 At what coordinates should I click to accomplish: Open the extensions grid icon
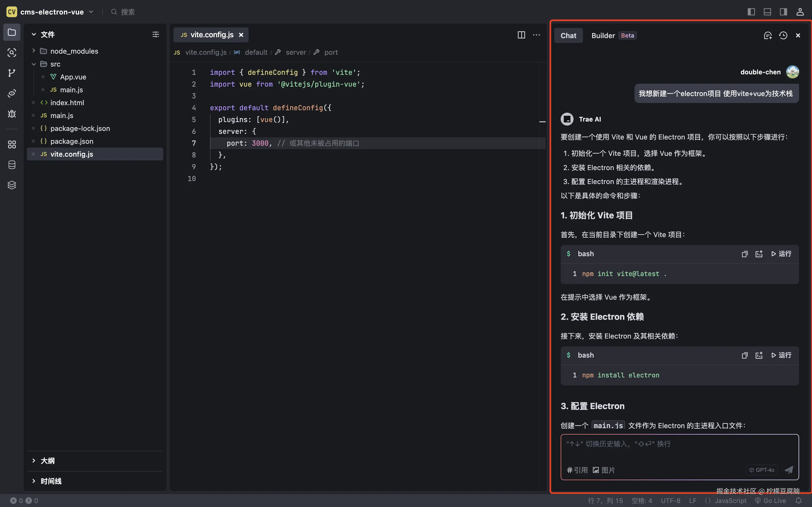[x=12, y=144]
